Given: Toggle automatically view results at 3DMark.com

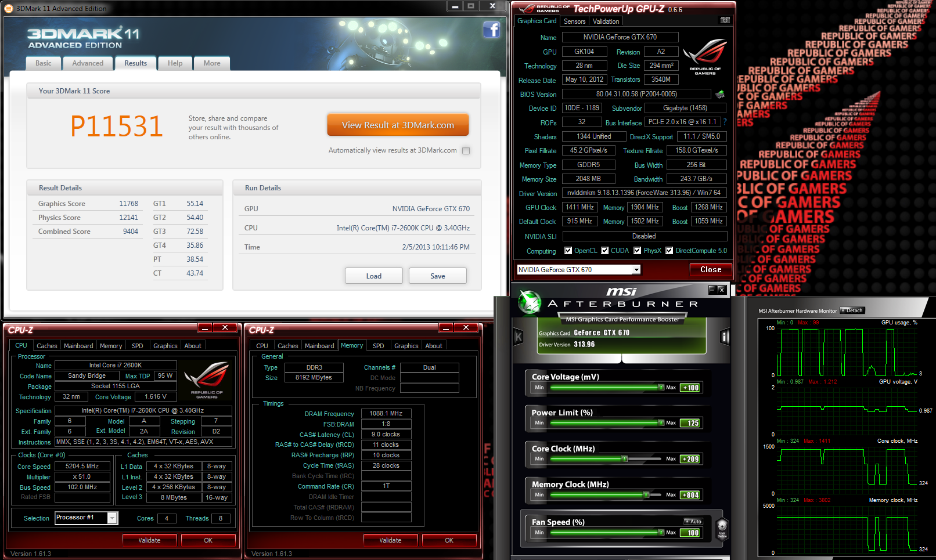Looking at the screenshot, I should tap(466, 150).
